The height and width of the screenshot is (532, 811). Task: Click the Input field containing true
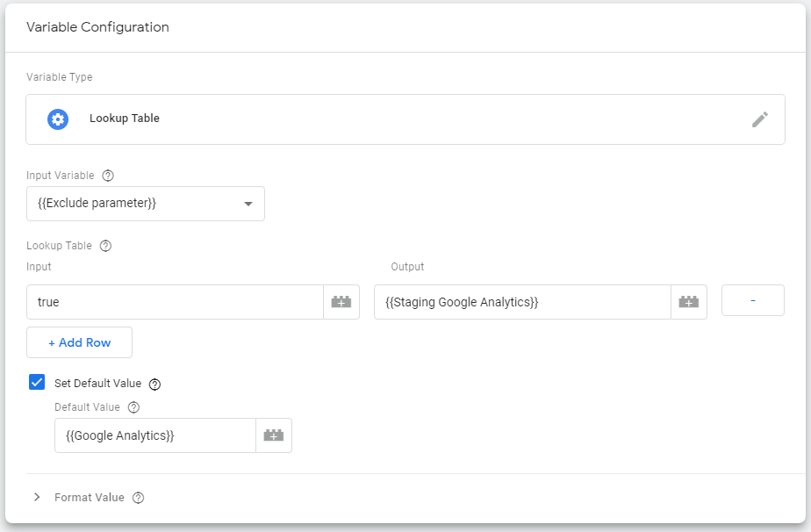(176, 302)
